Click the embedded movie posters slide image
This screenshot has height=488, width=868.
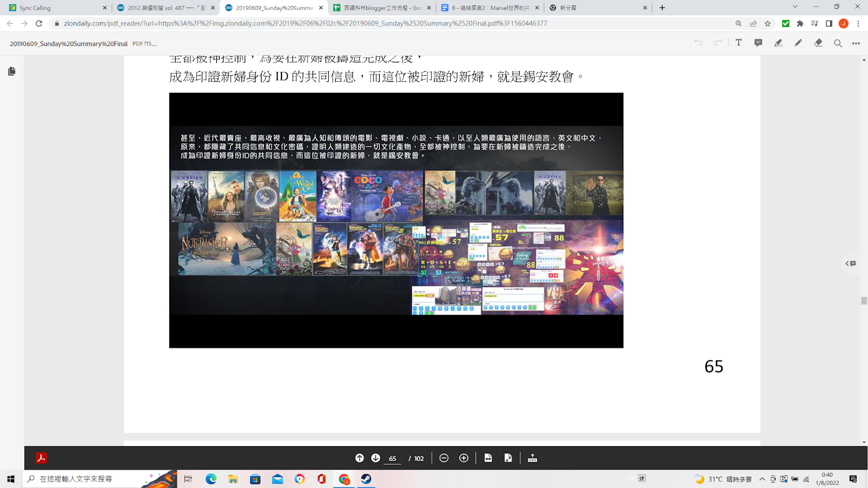[396, 220]
